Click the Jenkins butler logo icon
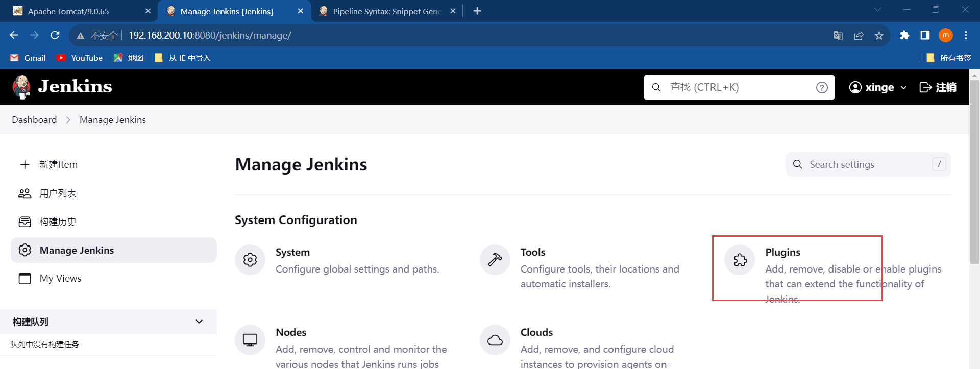The width and height of the screenshot is (980, 369). (x=21, y=87)
